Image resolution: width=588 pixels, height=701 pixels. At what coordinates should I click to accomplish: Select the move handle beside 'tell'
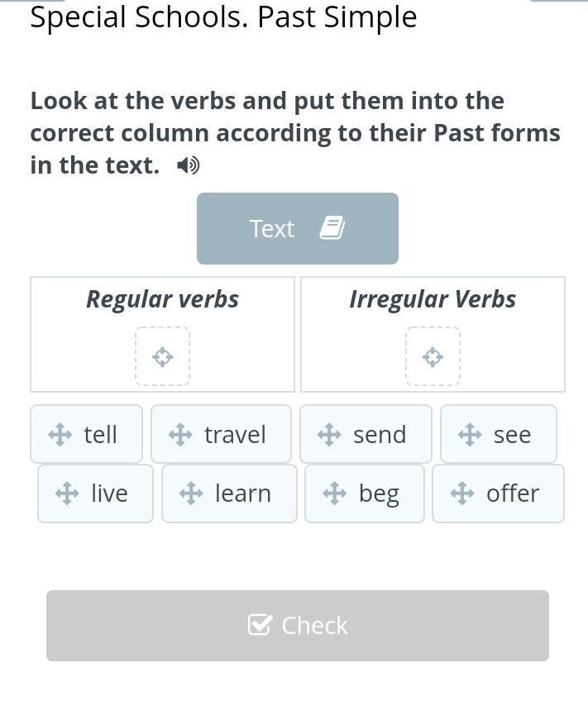pyautogui.click(x=60, y=435)
